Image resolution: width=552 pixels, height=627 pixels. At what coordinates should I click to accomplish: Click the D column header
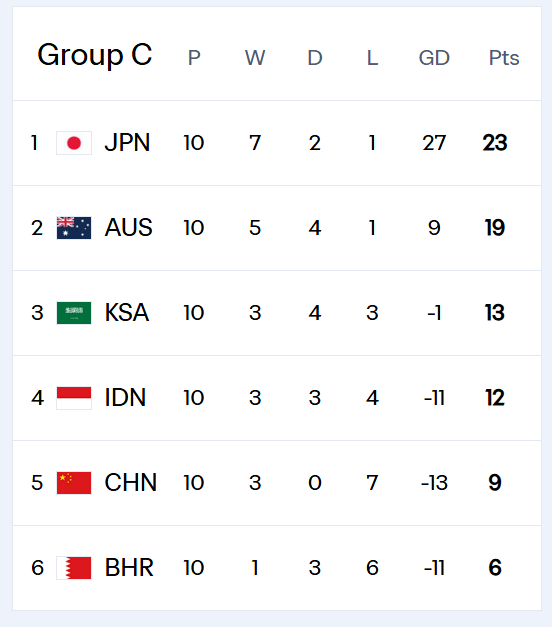coord(315,58)
